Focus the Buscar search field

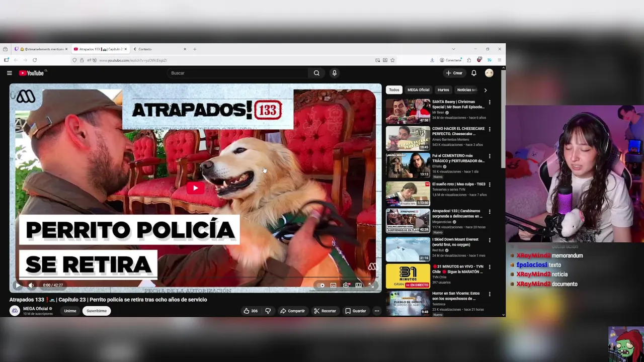tap(238, 73)
